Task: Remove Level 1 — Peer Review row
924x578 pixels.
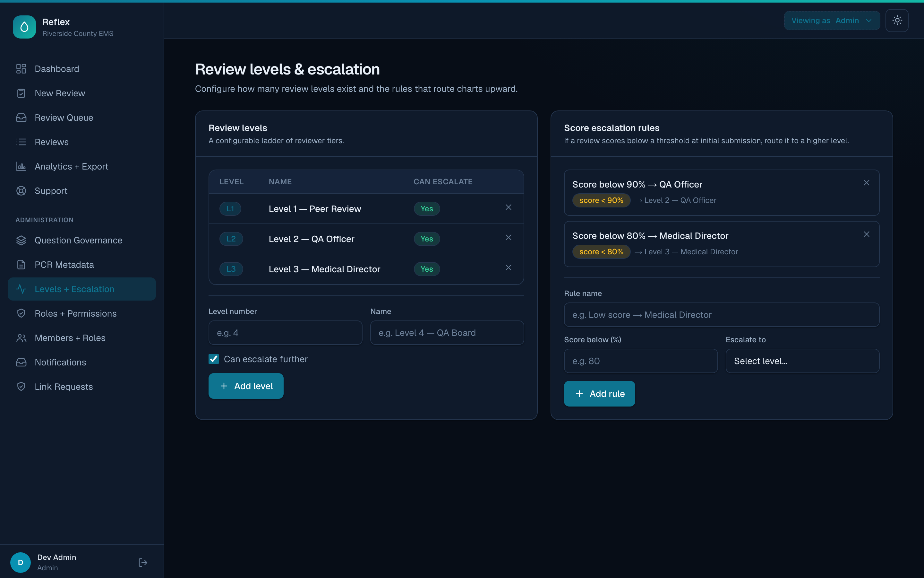Action: [509, 207]
